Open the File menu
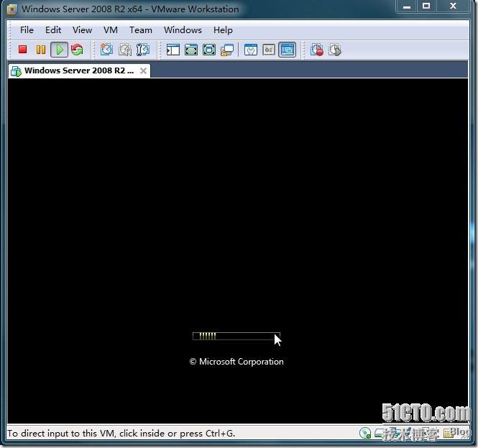This screenshot has height=448, width=478. [27, 30]
